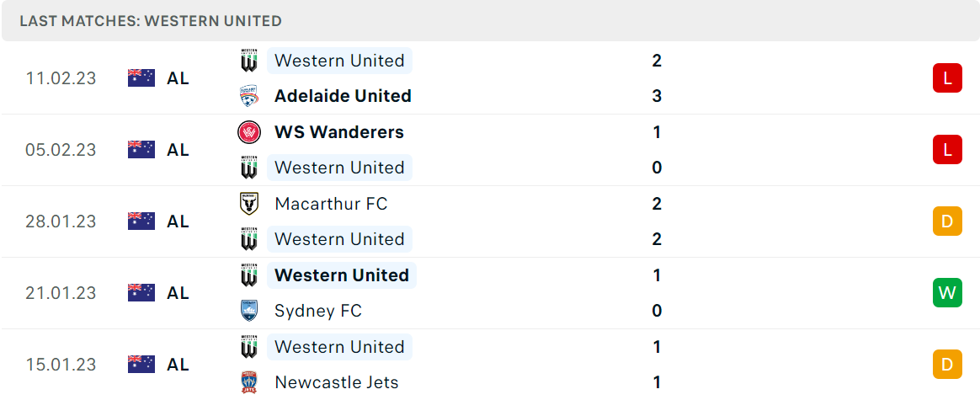
Task: Click orange D badge for Newcastle Jets match
Action: point(947,365)
